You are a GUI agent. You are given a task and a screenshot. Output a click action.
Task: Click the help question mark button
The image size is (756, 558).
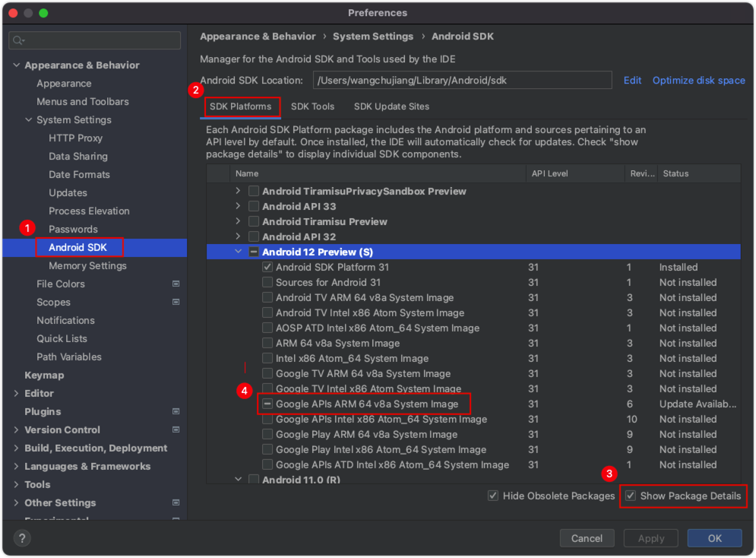click(23, 538)
